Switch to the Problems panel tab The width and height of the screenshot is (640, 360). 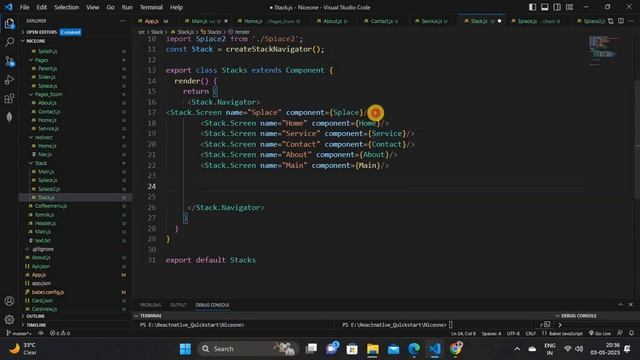pyautogui.click(x=150, y=305)
